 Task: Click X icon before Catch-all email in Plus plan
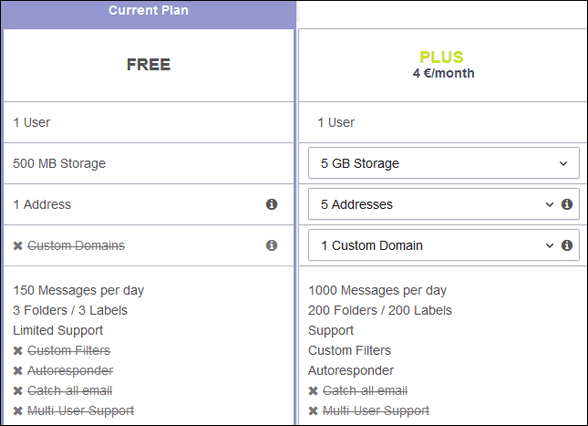[x=313, y=391]
